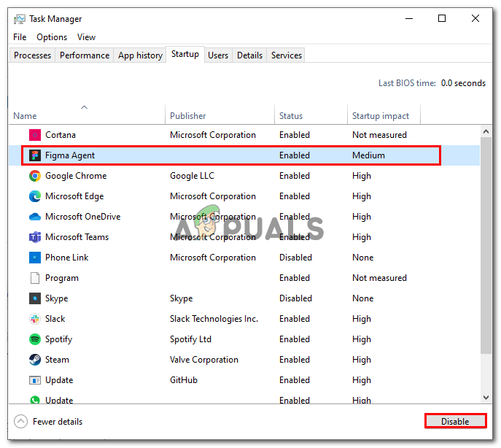Click the Medium impact cell of Figma Agent
Screen dimensions: 501x448
tap(368, 155)
